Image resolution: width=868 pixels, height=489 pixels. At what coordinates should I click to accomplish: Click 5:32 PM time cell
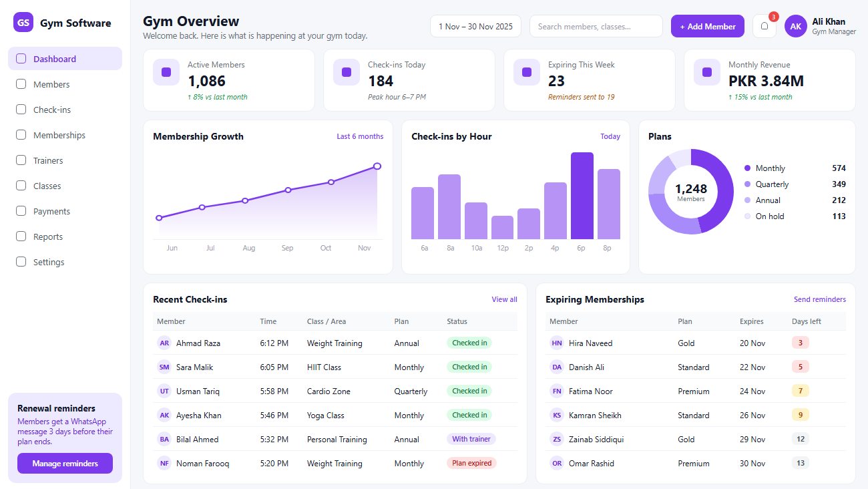click(x=274, y=439)
